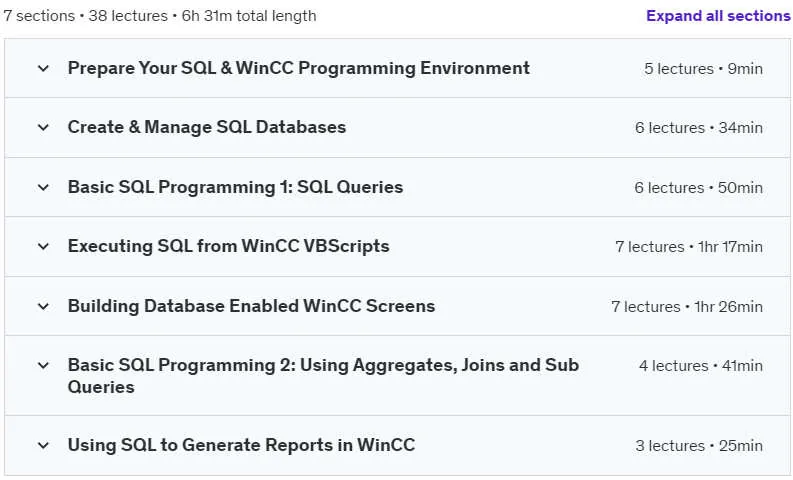Open section title Building Database Enabled WinCC Screens
This screenshot has width=793, height=480.
[x=251, y=306]
